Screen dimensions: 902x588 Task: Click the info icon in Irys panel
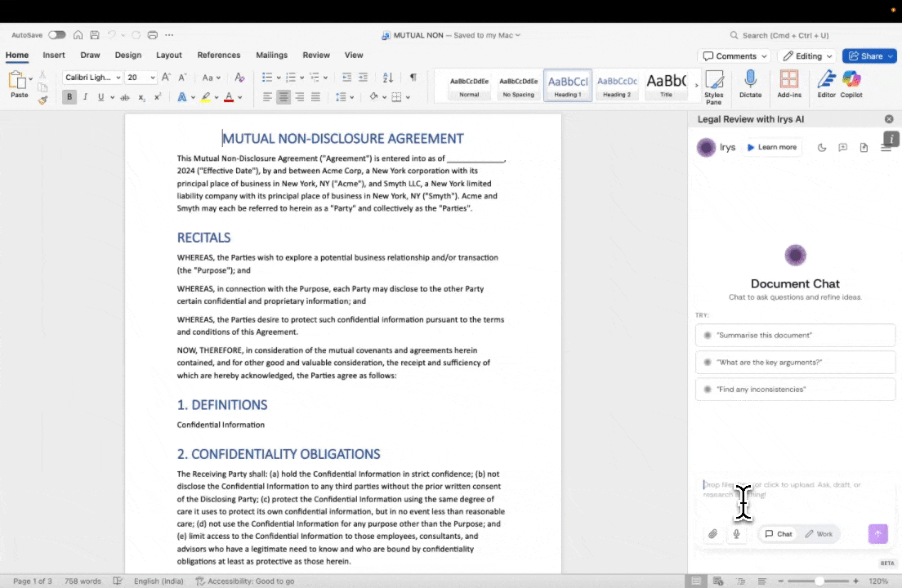point(891,139)
